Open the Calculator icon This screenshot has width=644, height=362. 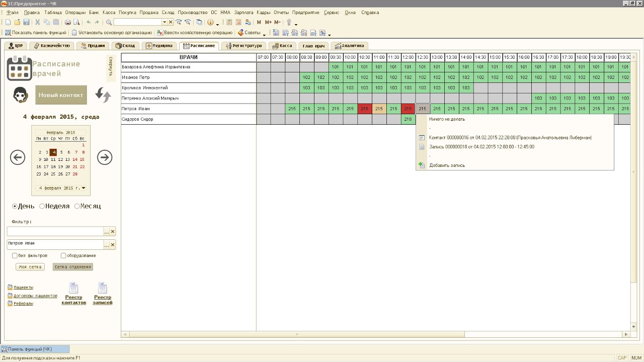[229, 22]
